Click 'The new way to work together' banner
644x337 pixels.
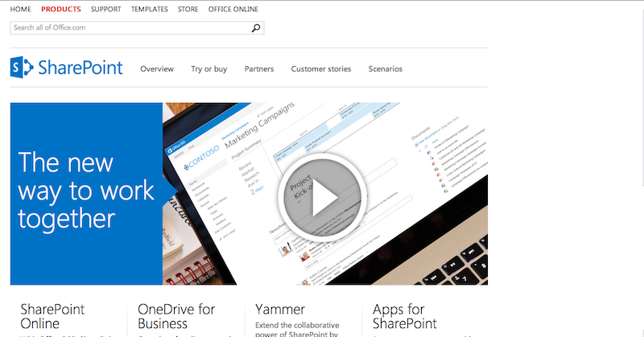point(86,194)
